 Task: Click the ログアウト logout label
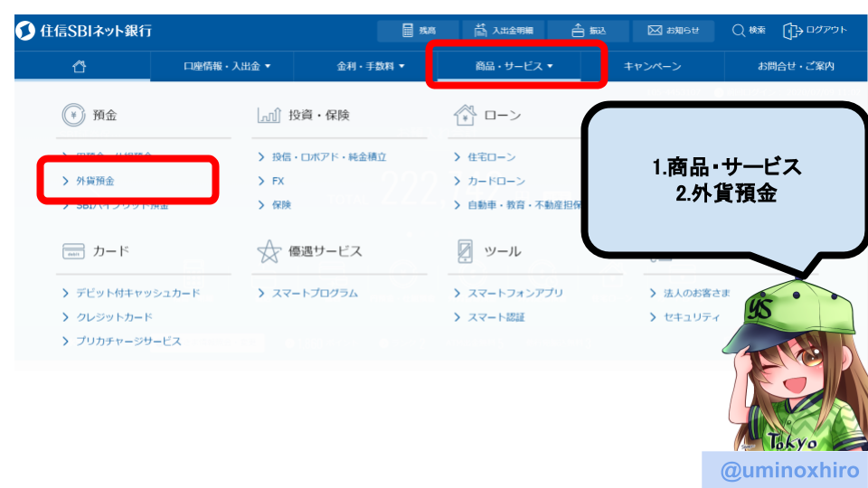click(x=826, y=30)
